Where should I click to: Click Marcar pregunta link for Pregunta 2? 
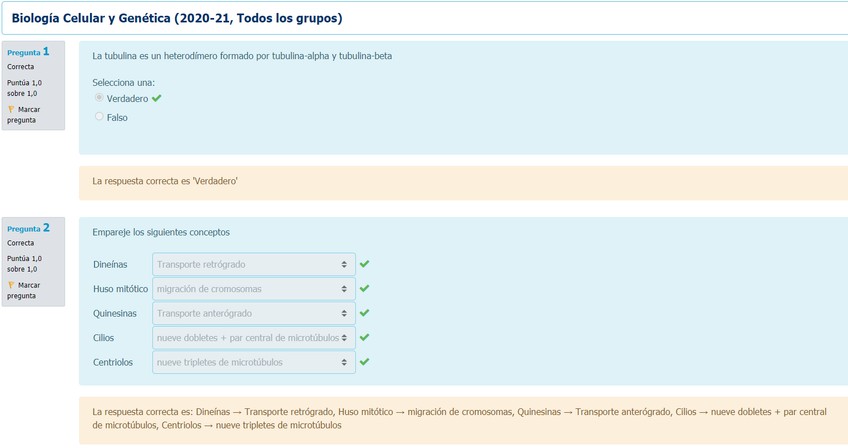click(x=23, y=291)
